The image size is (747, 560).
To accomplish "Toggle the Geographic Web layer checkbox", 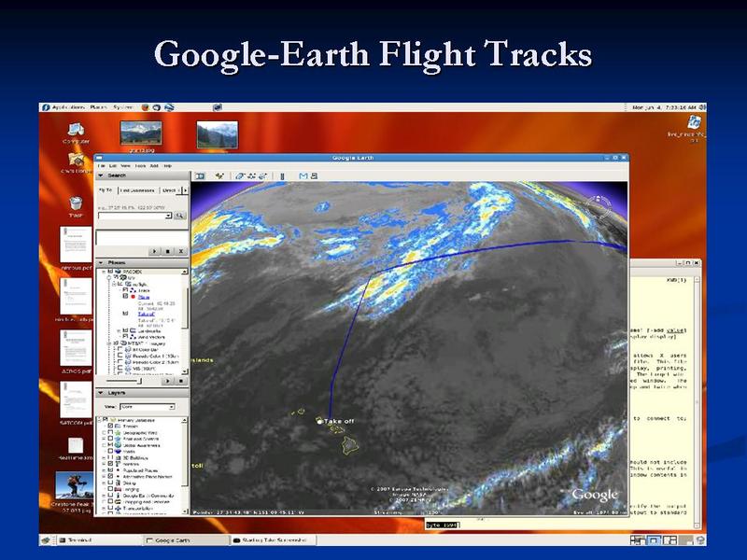I will tap(110, 433).
